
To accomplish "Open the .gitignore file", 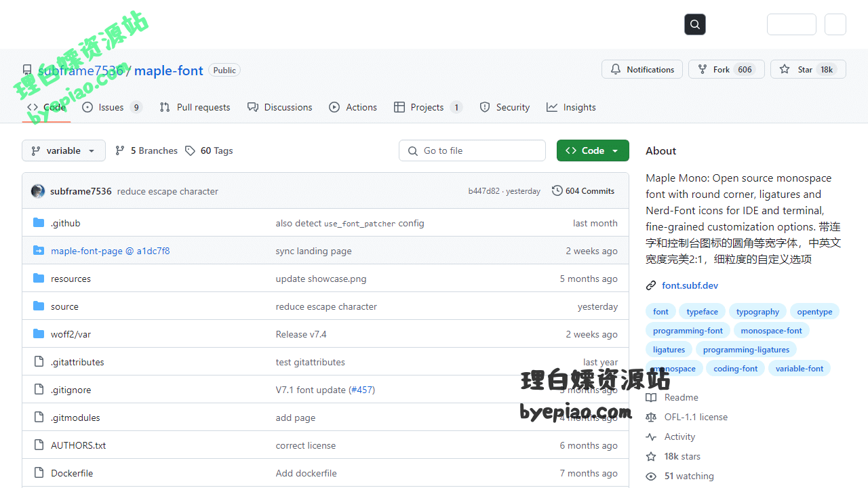I will [x=71, y=390].
